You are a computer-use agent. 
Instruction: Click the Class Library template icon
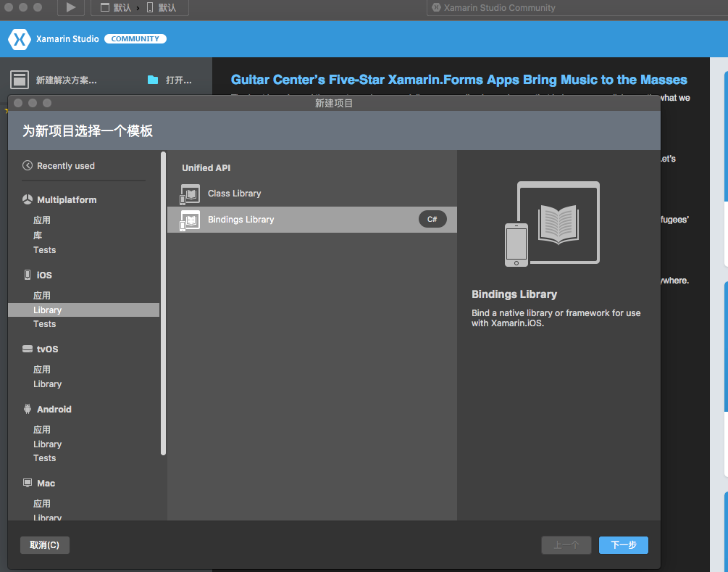click(x=190, y=194)
